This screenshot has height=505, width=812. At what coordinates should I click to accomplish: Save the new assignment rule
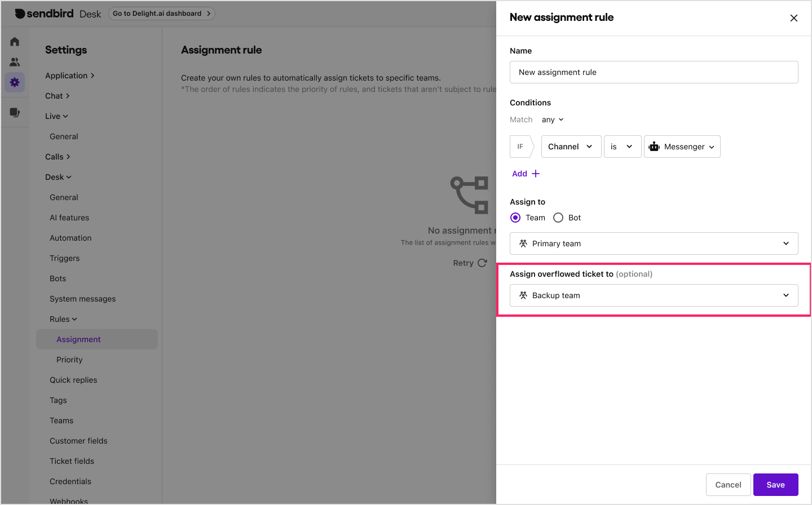click(775, 484)
